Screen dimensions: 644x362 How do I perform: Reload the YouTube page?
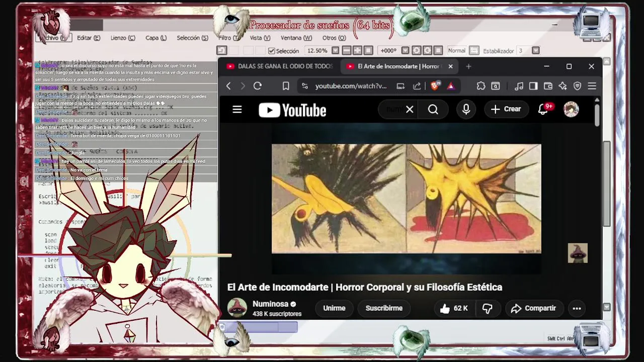[x=258, y=86]
